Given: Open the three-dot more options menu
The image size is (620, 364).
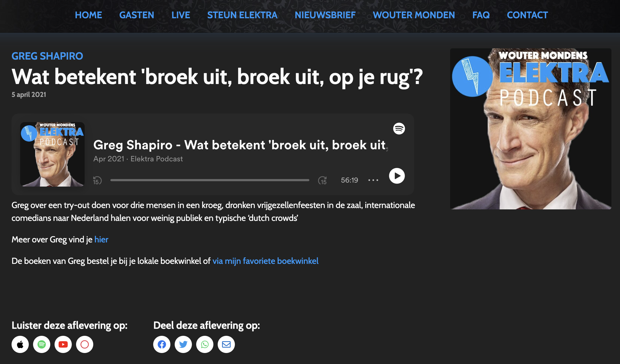Looking at the screenshot, I should coord(373,180).
